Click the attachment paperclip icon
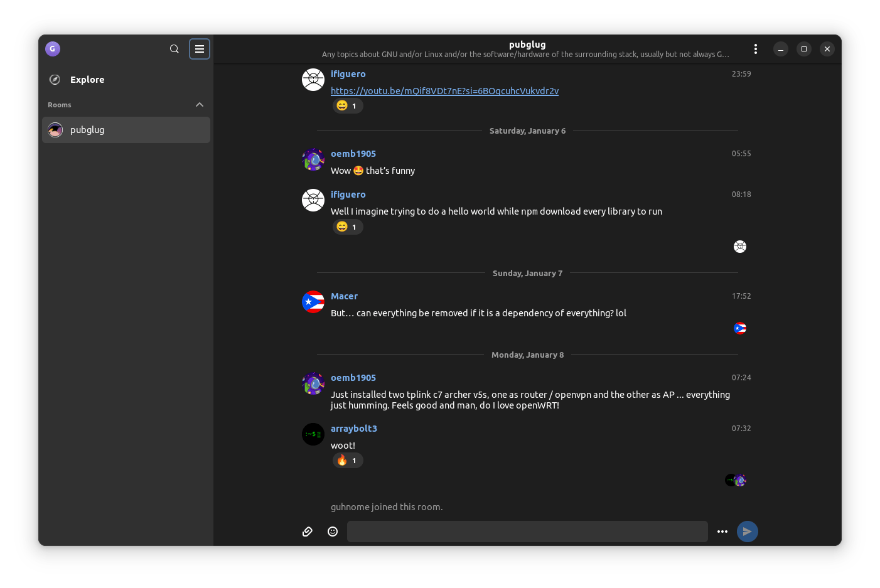Image resolution: width=880 pixels, height=588 pixels. pyautogui.click(x=308, y=532)
